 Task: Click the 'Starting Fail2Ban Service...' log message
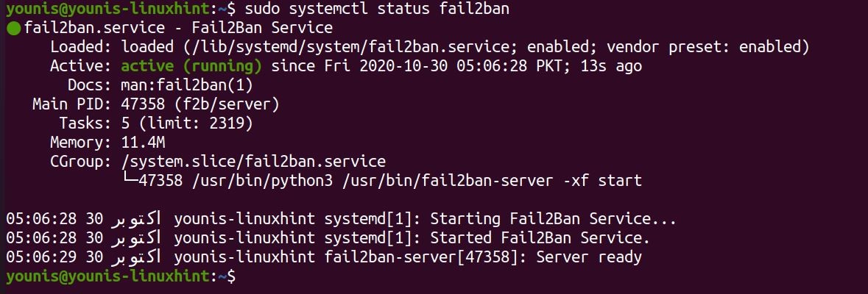pyautogui.click(x=553, y=219)
